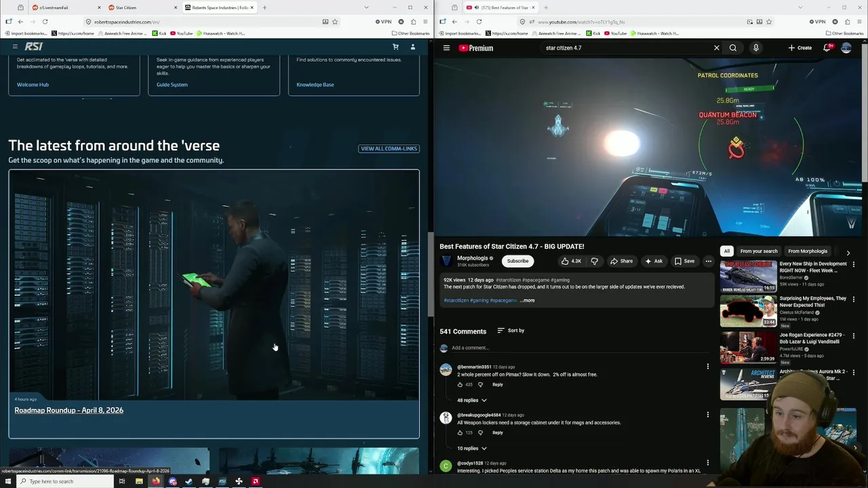
Task: Open Steam from the taskbar
Action: 189,481
